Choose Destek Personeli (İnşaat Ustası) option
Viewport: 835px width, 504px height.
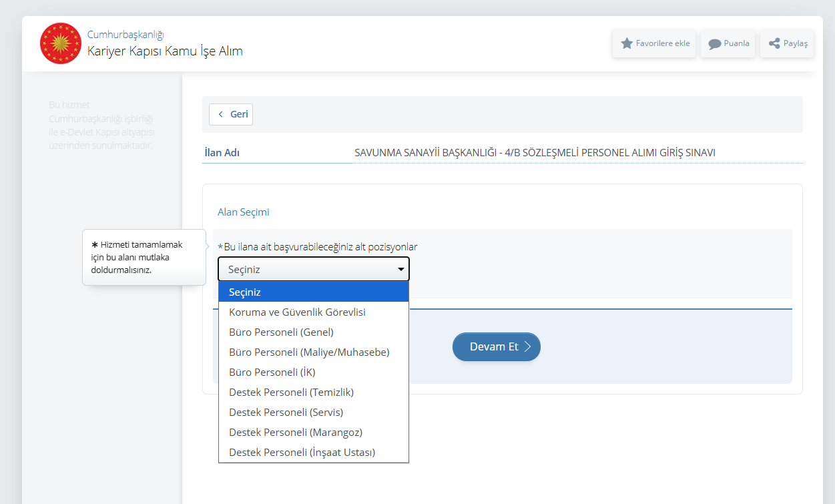click(314, 452)
